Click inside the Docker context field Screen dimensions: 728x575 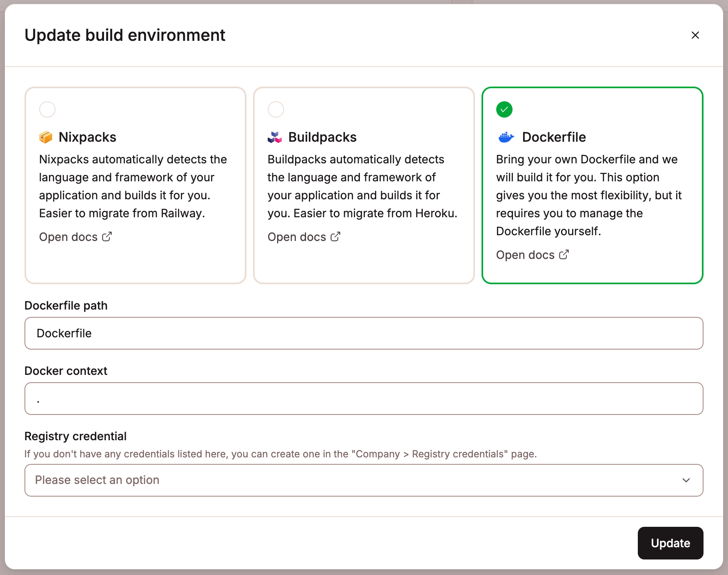(364, 399)
